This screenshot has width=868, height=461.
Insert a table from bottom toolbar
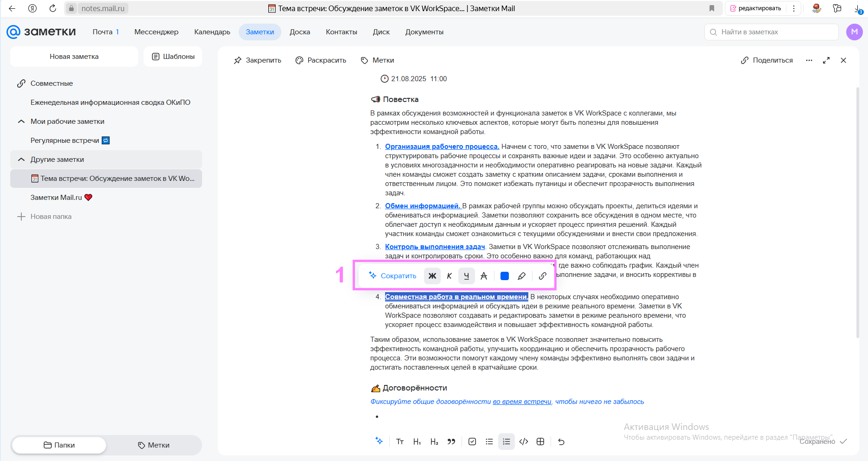540,442
